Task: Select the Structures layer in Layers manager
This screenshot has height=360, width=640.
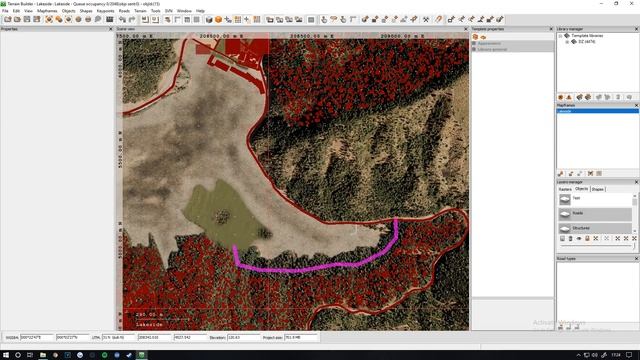Action: point(595,228)
